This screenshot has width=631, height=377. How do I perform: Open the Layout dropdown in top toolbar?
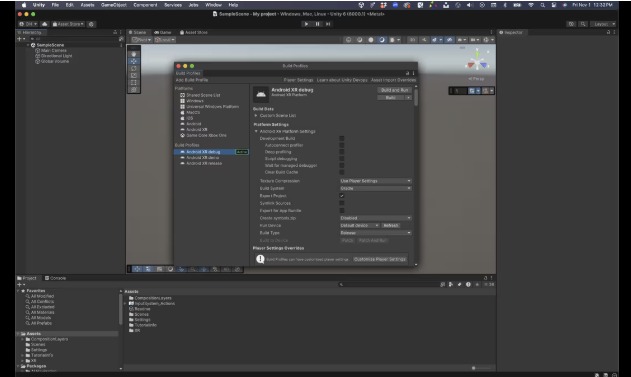[x=602, y=24]
